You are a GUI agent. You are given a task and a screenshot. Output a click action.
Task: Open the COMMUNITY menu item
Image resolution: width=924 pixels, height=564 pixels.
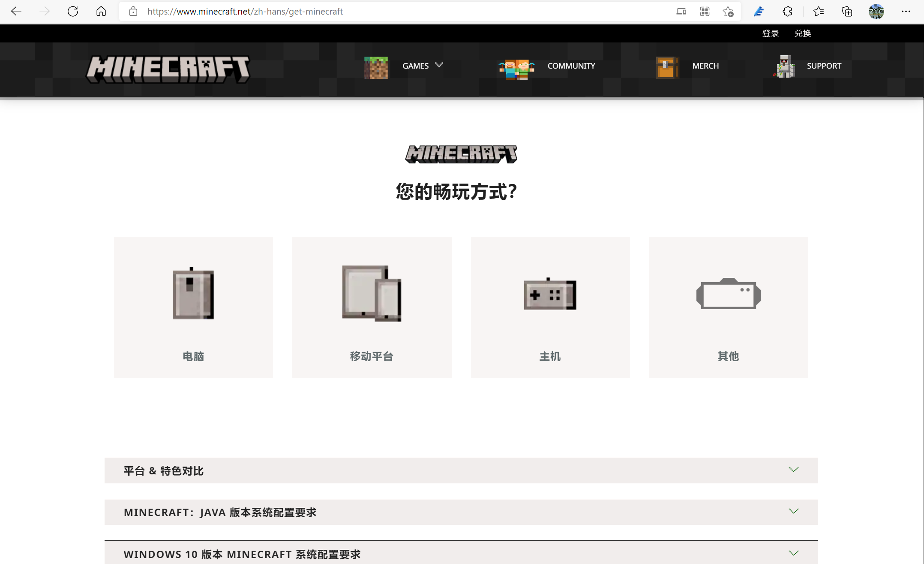coord(571,66)
